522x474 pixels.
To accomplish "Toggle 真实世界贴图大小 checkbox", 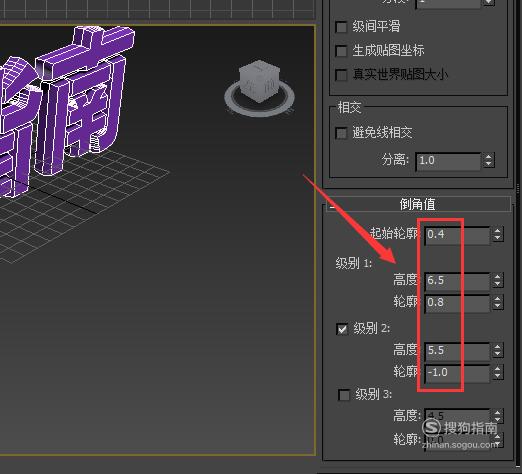I will (x=341, y=75).
